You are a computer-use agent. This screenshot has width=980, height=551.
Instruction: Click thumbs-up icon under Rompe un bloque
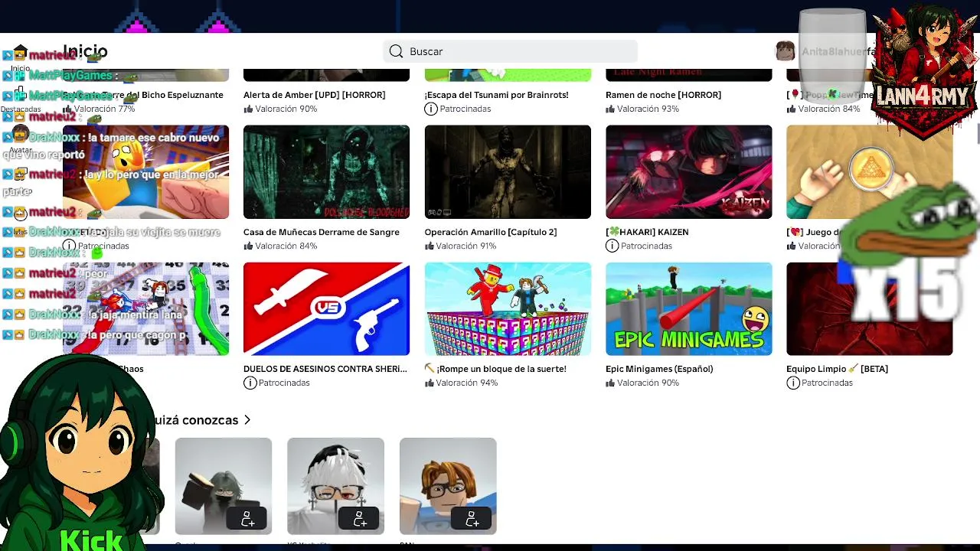(x=430, y=383)
